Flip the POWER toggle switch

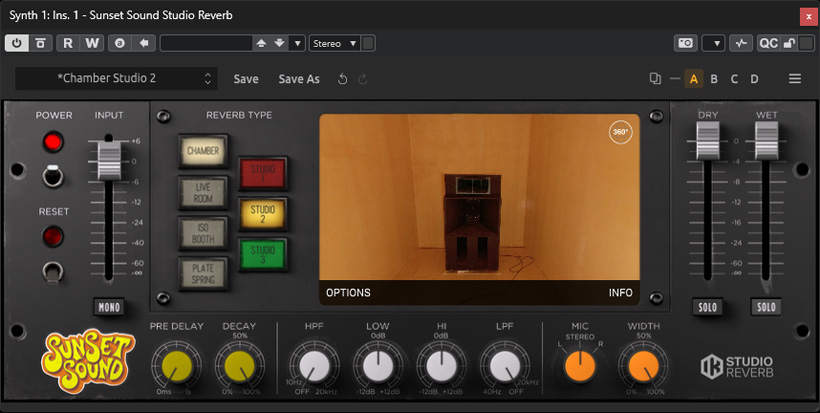pos(53,176)
